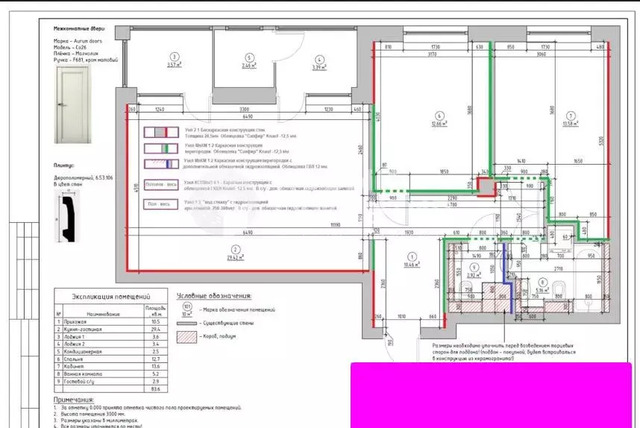Click room marker 8 in the bathroom
The image size is (640, 428).
coord(542,282)
